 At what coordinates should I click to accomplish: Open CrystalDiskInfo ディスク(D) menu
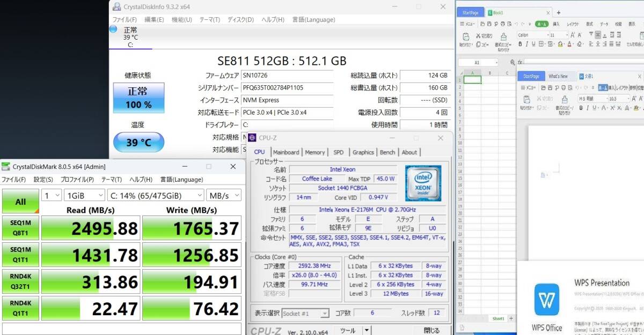point(240,20)
